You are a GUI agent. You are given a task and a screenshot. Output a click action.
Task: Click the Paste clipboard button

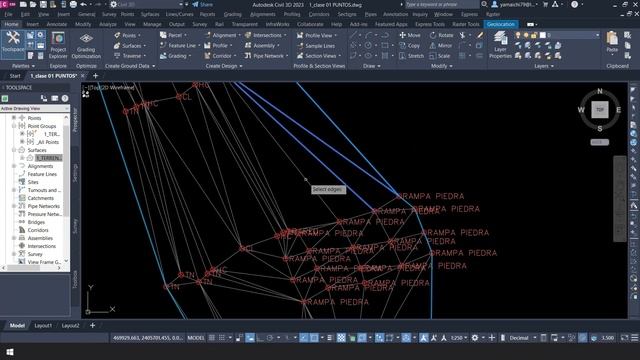pyautogui.click(x=612, y=42)
